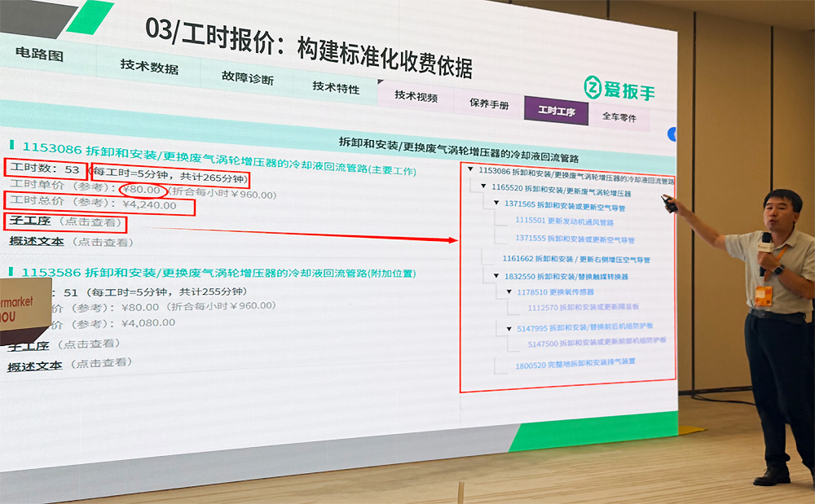Click the panel title bar 冷却液回流管路
The image size is (815, 504).
click(458, 149)
